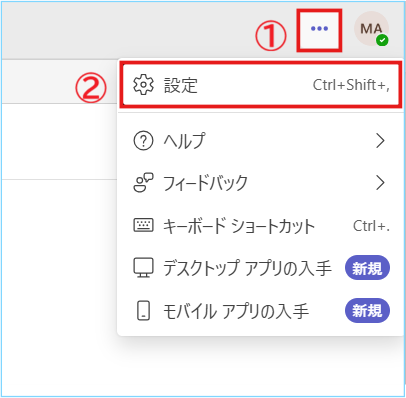Click the question mark icon for ヘルプ
The height and width of the screenshot is (398, 406).
point(143,141)
